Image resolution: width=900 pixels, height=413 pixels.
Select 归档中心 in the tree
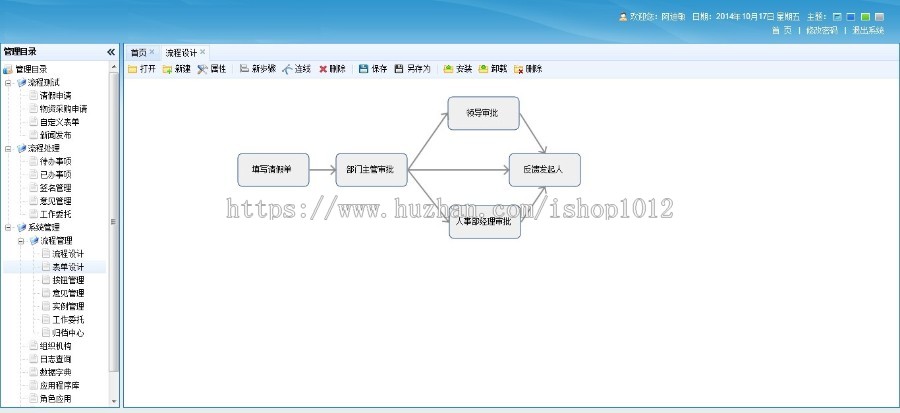point(68,333)
